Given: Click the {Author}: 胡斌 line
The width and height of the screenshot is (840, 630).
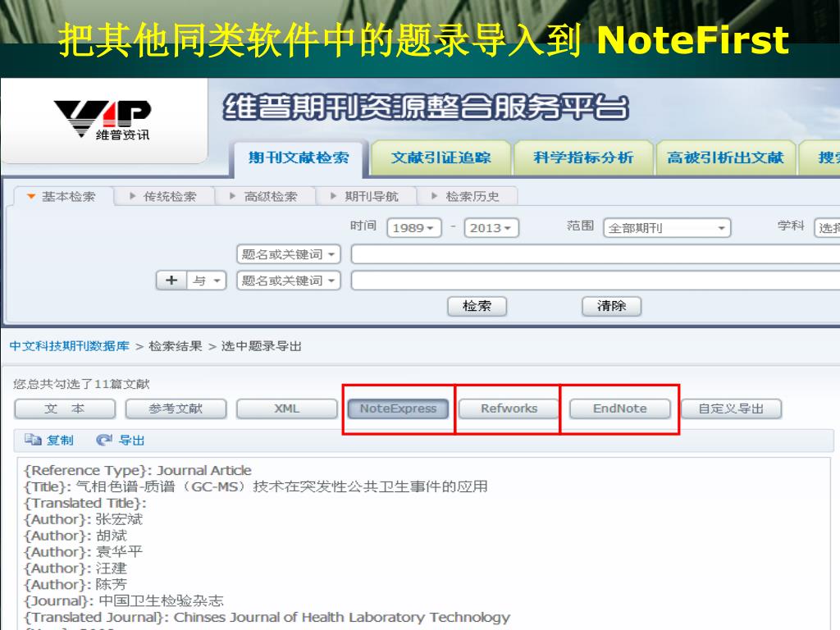Looking at the screenshot, I should 75,535.
